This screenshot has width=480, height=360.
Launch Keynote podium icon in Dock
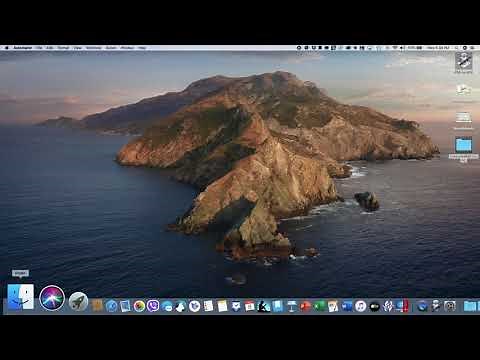[x=291, y=306]
